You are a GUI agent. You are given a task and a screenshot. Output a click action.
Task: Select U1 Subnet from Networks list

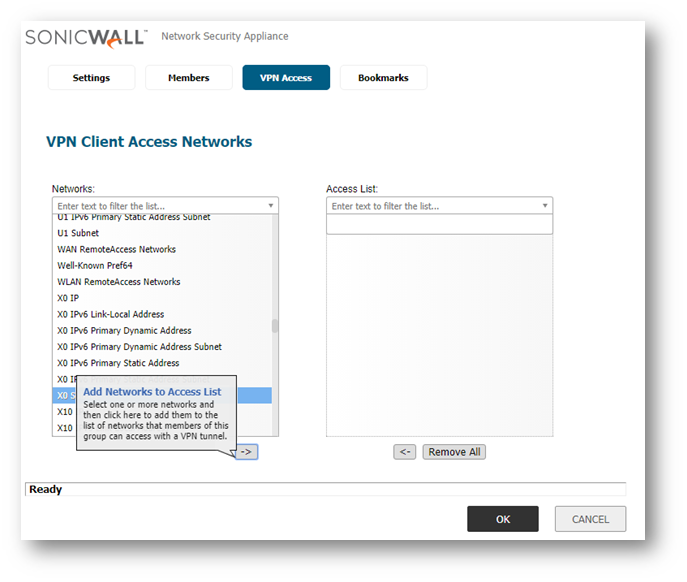[x=78, y=233]
